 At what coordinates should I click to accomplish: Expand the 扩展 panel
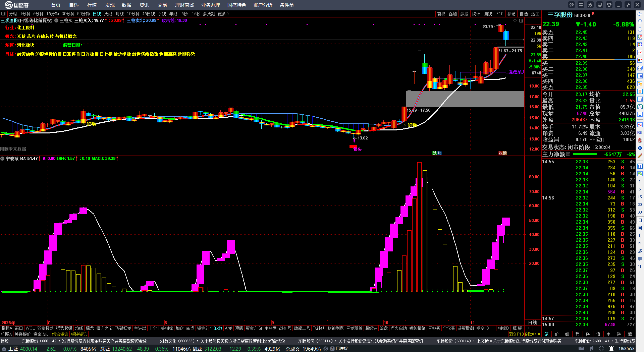(x=6, y=334)
